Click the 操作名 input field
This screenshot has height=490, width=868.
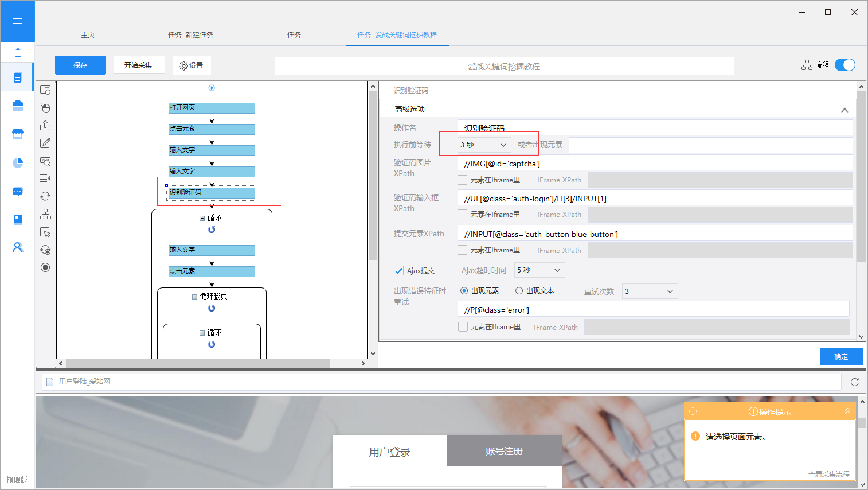point(655,127)
